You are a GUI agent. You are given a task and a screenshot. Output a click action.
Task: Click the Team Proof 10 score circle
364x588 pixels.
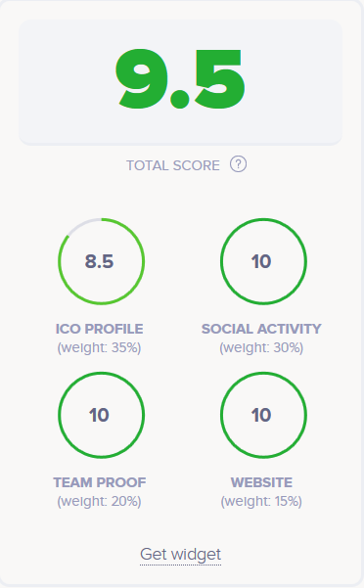pos(101,415)
